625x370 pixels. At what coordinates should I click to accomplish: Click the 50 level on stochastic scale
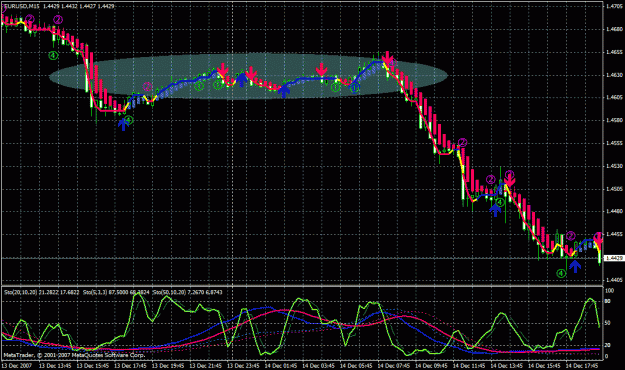(x=608, y=323)
